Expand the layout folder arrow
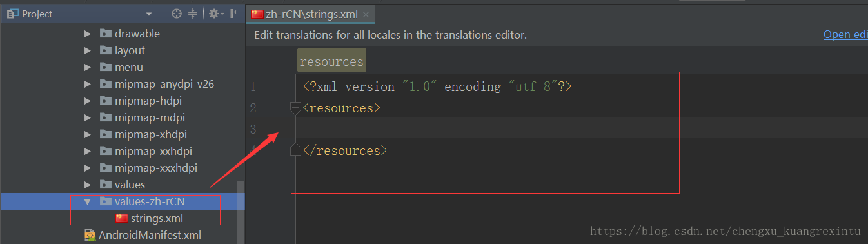The width and height of the screenshot is (868, 244). click(x=88, y=50)
